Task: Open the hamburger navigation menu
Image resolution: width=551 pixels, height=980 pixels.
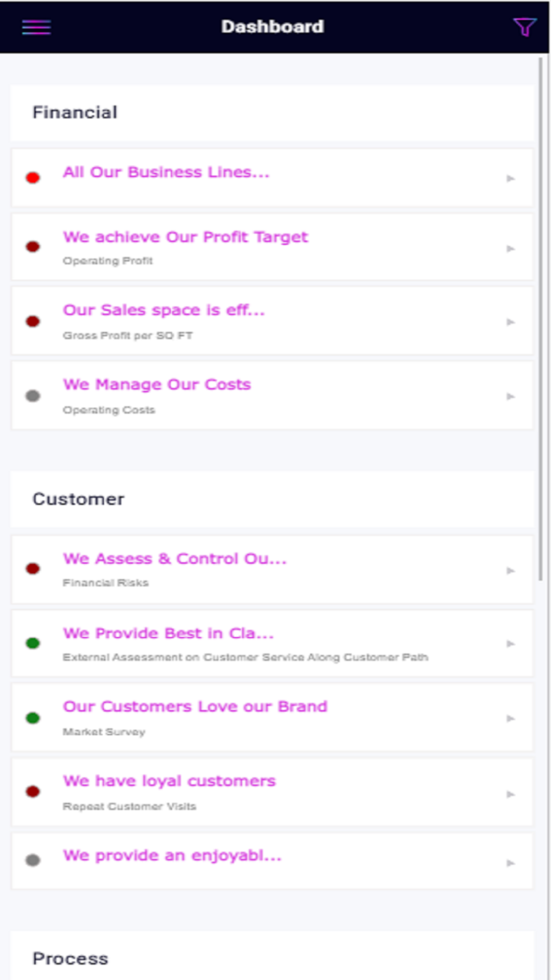Action: click(36, 27)
